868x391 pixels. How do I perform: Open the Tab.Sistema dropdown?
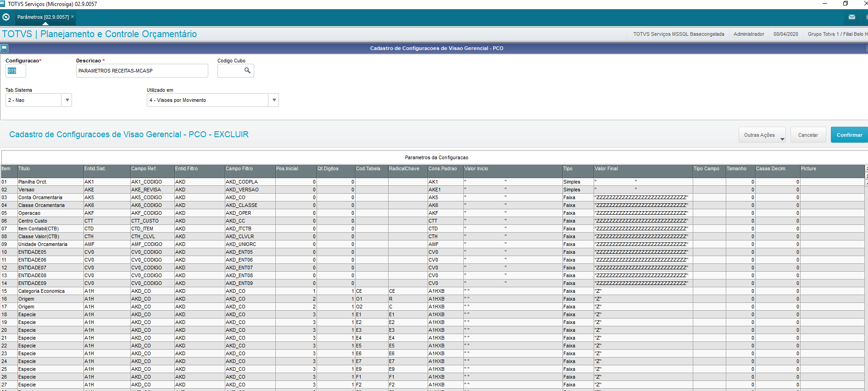[x=67, y=100]
